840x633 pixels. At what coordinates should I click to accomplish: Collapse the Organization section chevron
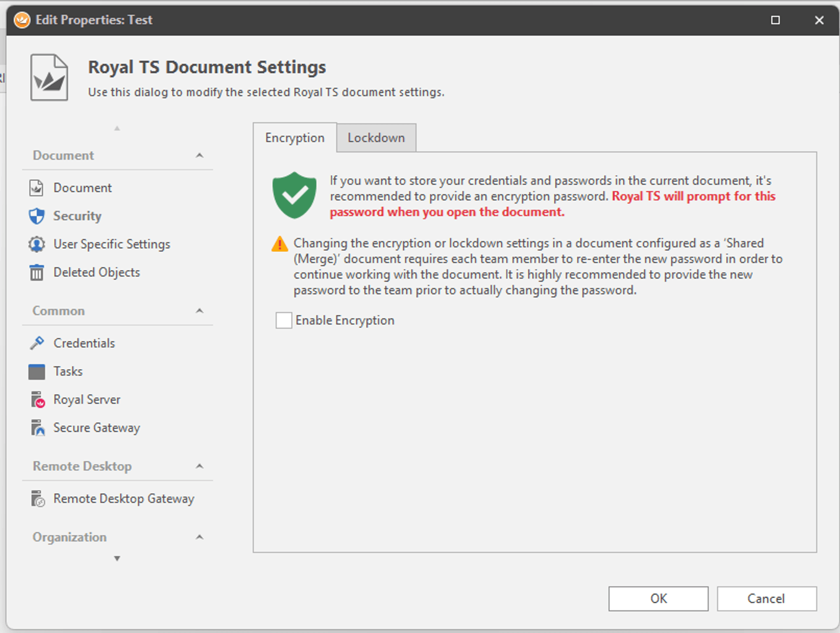[199, 537]
